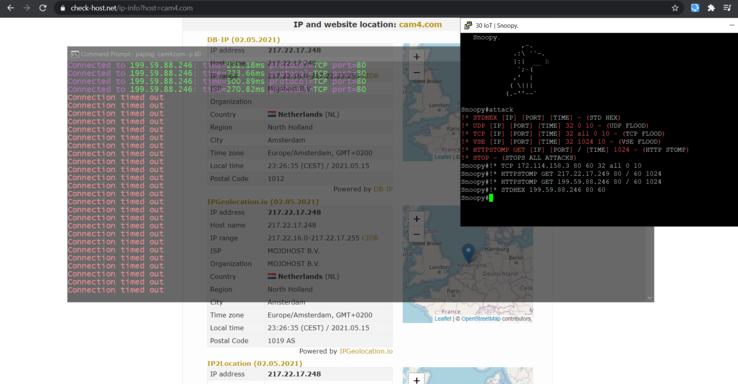
Task: Click the 'STOP - (STOPS ALL ATTACKS)' line
Action: coord(518,158)
